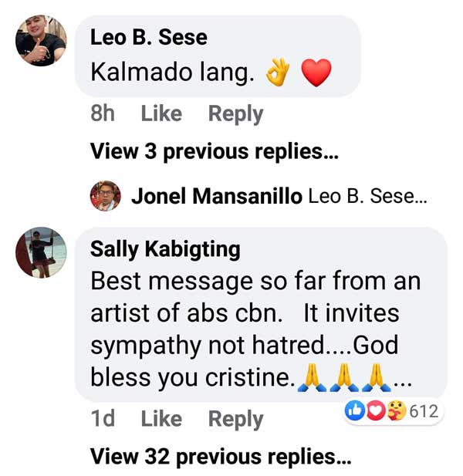463x476 pixels.
Task: Click the Sally Kabigting commenter name
Action: [165, 248]
